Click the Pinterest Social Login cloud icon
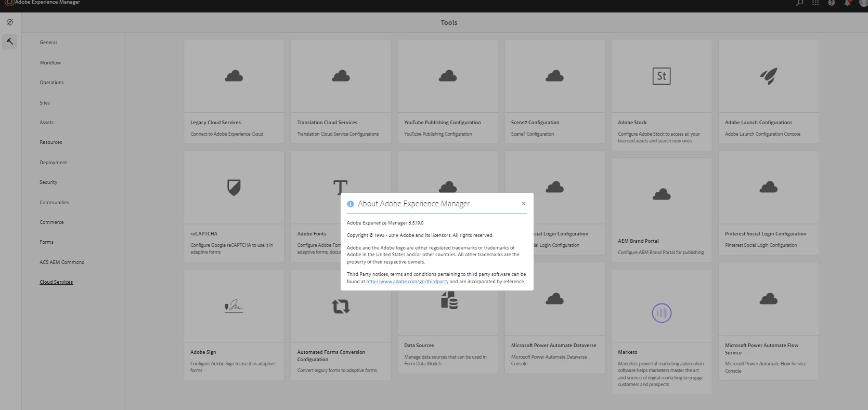 pos(769,188)
